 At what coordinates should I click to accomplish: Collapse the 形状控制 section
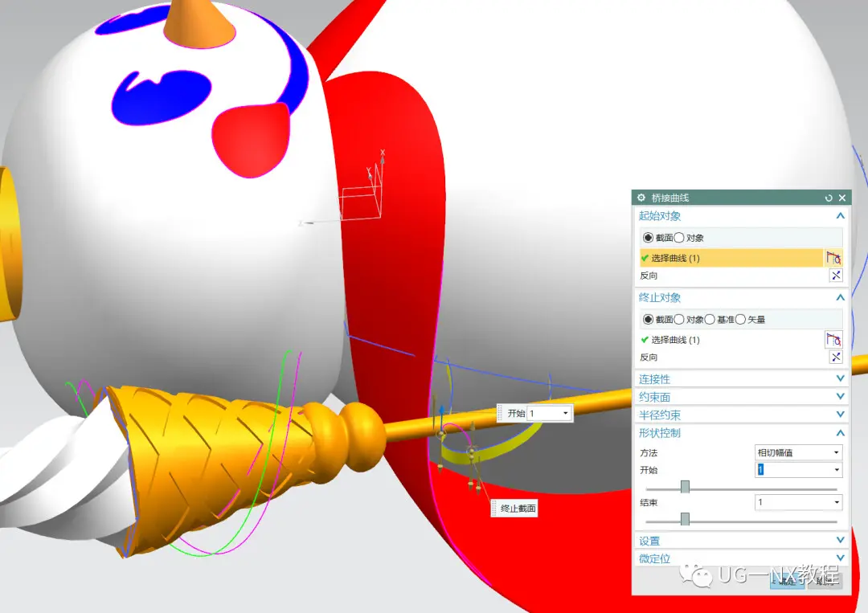841,433
